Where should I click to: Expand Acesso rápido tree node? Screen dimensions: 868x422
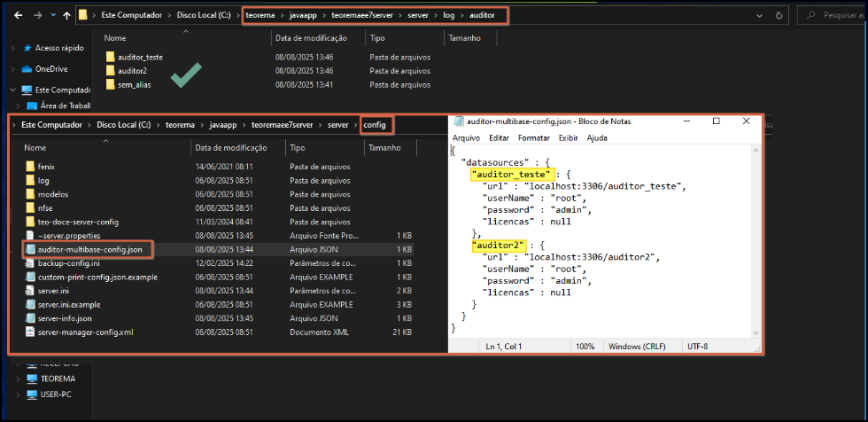[13, 48]
